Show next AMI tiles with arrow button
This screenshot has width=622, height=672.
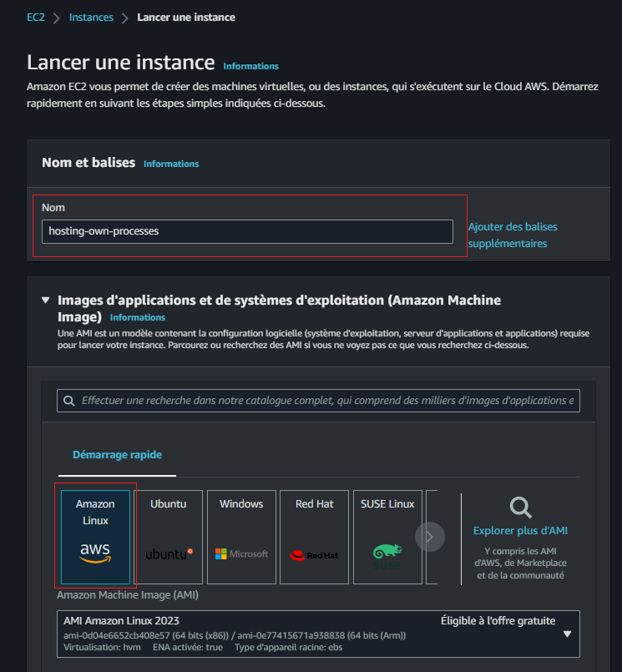(430, 537)
